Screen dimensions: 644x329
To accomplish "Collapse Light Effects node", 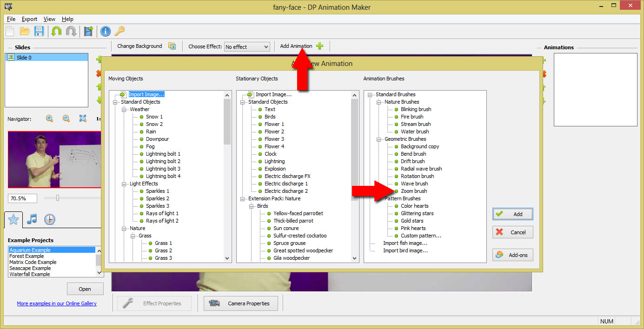I will 124,184.
